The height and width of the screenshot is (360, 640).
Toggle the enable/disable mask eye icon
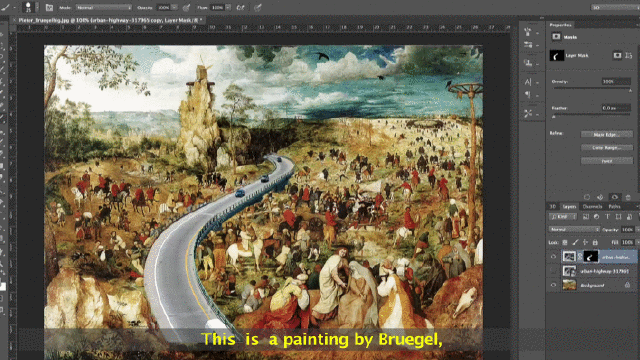(614, 197)
